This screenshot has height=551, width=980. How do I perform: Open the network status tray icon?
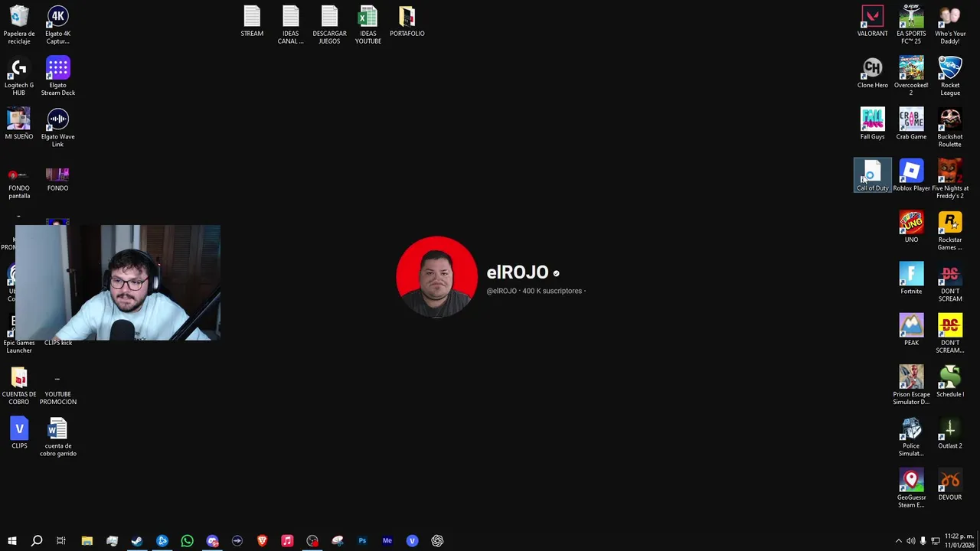tap(936, 541)
